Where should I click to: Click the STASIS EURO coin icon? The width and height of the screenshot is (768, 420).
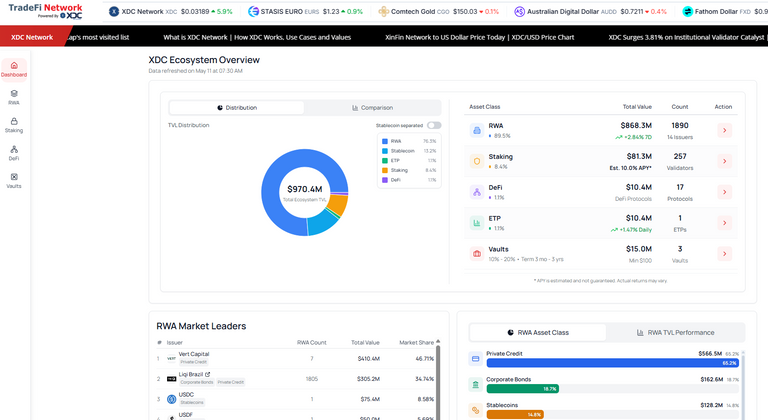tap(253, 11)
